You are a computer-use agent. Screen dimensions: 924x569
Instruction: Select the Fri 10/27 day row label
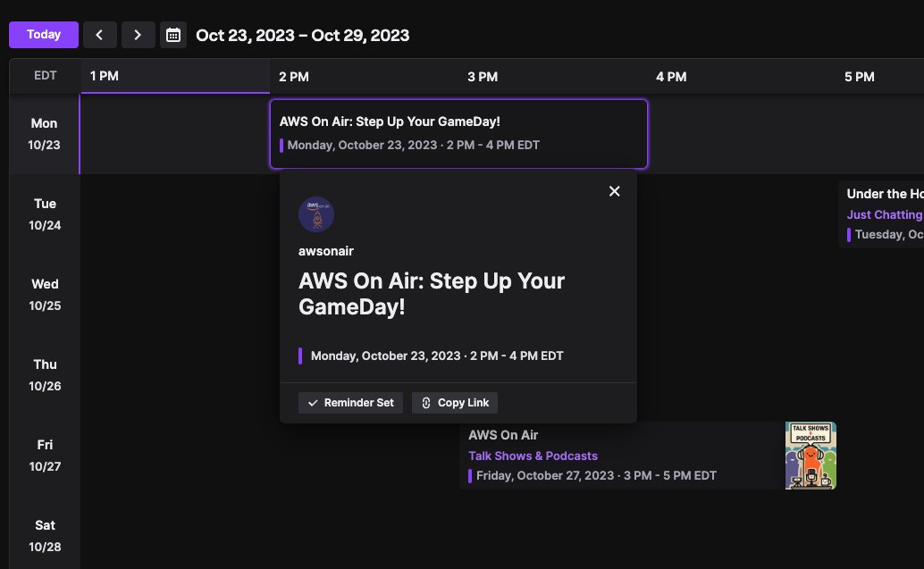point(45,456)
